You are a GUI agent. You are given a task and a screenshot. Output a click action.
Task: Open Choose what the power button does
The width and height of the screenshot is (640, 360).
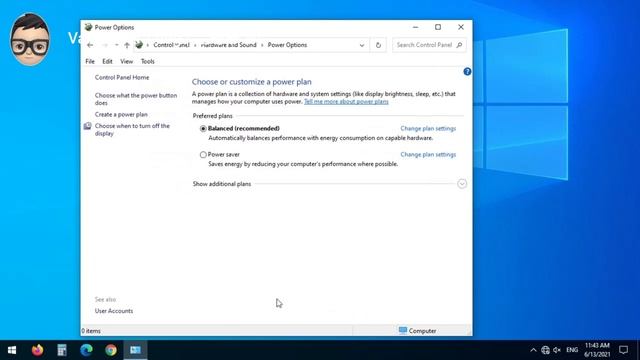click(x=136, y=99)
